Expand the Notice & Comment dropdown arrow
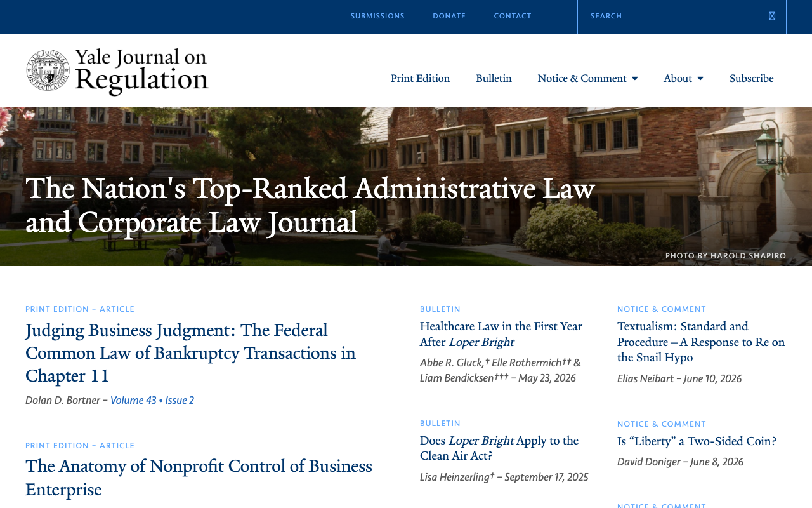Image resolution: width=812 pixels, height=508 pixels. point(635,79)
